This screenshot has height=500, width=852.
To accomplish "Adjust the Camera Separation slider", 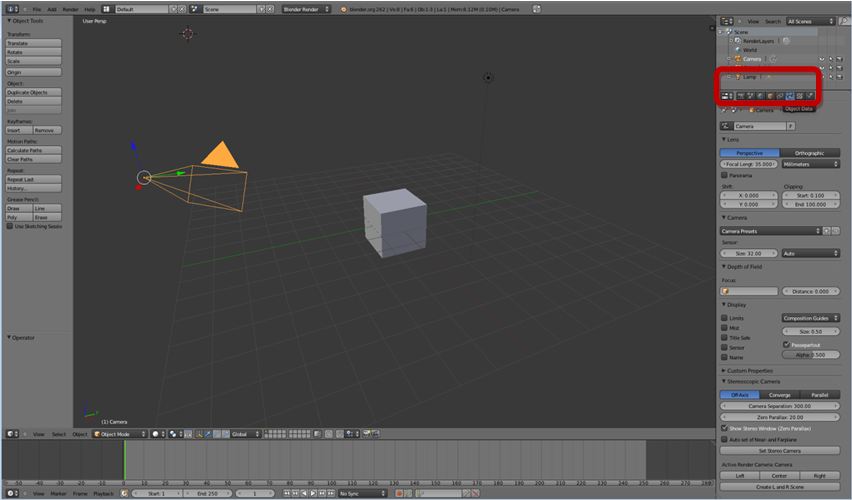I will coord(780,406).
